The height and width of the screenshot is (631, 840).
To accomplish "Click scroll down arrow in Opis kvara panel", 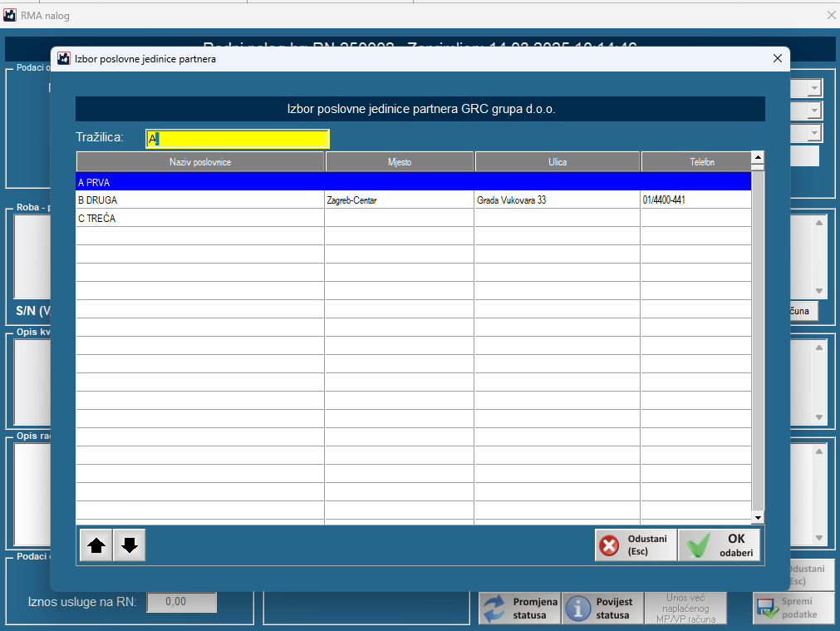I will pos(819,417).
